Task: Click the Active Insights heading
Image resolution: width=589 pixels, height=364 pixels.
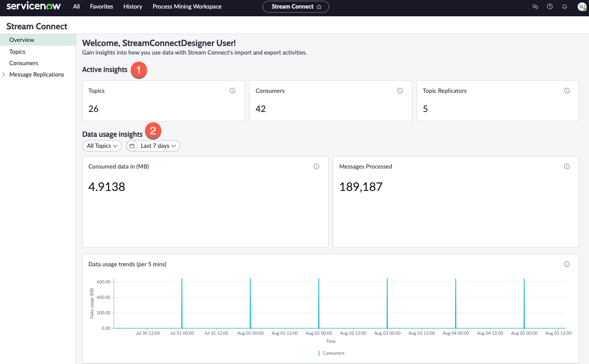Action: (105, 70)
